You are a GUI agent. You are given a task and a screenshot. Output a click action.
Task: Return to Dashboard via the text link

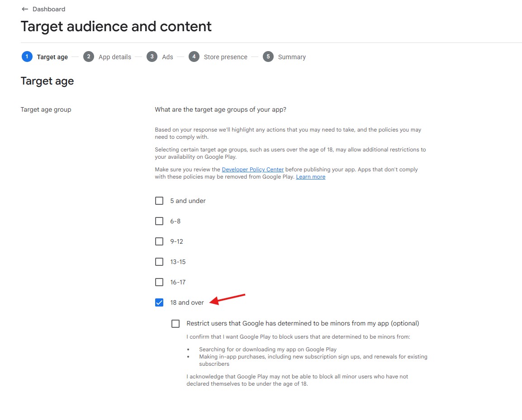click(49, 9)
